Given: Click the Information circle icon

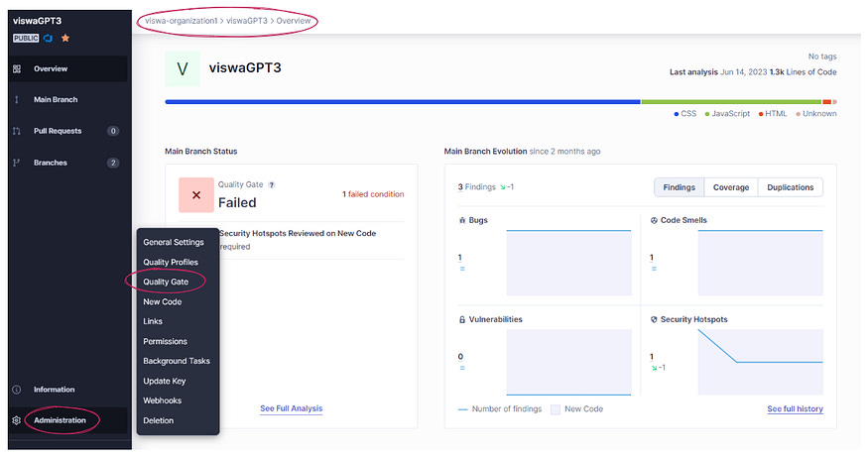Looking at the screenshot, I should tap(17, 390).
